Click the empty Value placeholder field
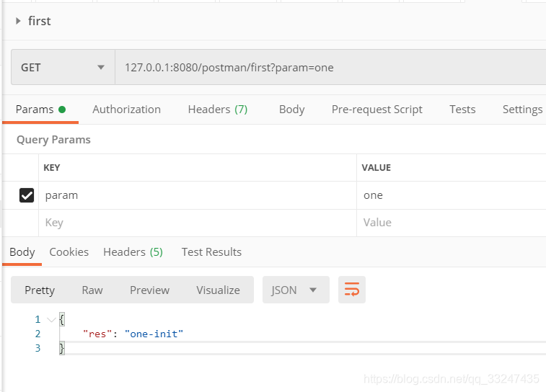This screenshot has width=546, height=392. [452, 223]
